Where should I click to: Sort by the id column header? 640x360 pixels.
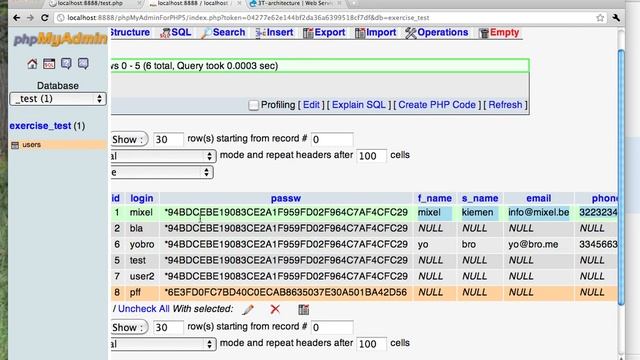[116, 198]
